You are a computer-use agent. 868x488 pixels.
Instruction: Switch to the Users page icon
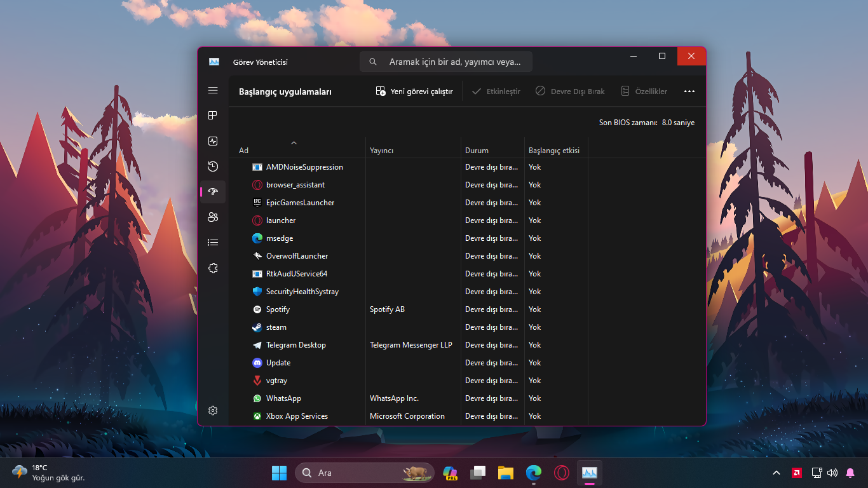point(213,217)
